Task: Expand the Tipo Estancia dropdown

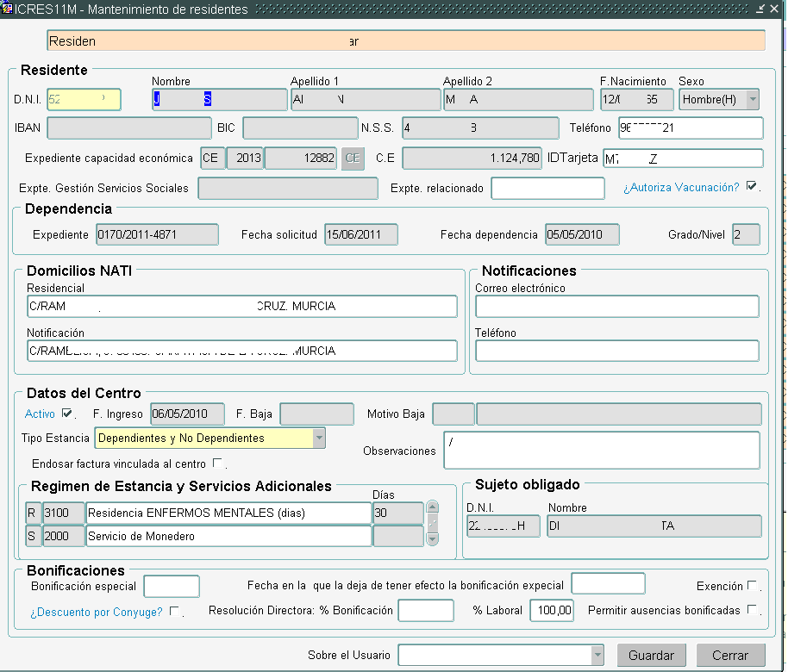Action: point(319,439)
